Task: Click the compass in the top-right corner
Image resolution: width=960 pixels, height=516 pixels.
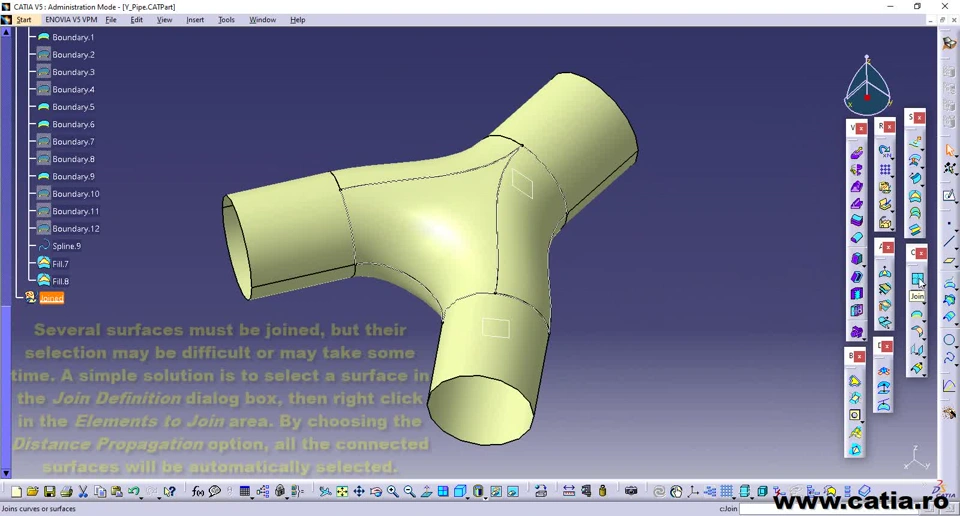Action: pos(868,86)
